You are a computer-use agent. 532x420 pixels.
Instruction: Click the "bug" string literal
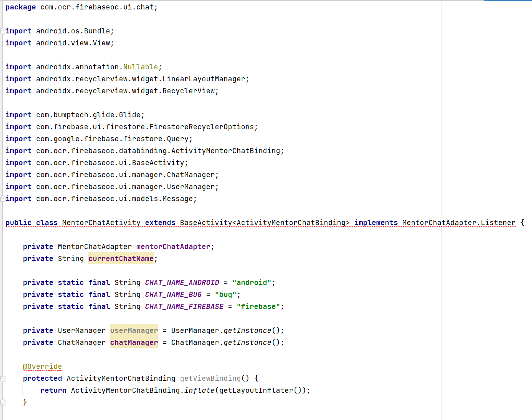(226, 295)
